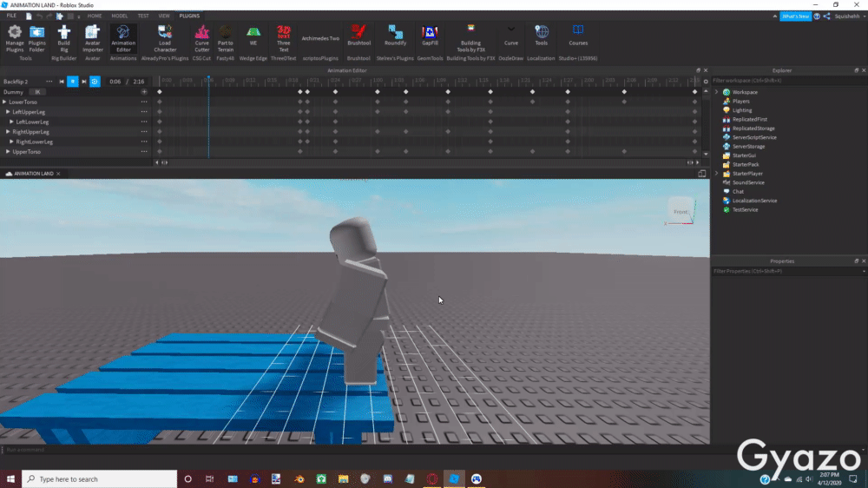Start the Part to Terrain plugin
868x488 pixels.
tap(226, 39)
